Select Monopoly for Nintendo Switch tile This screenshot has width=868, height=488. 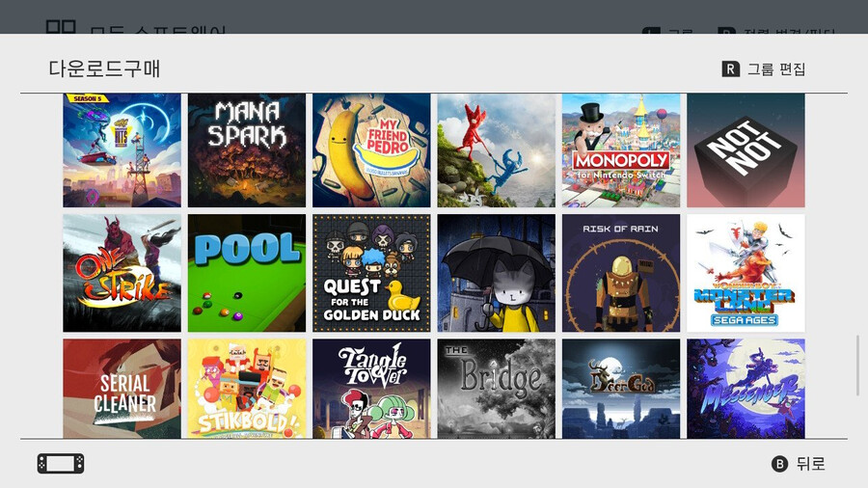coord(621,149)
